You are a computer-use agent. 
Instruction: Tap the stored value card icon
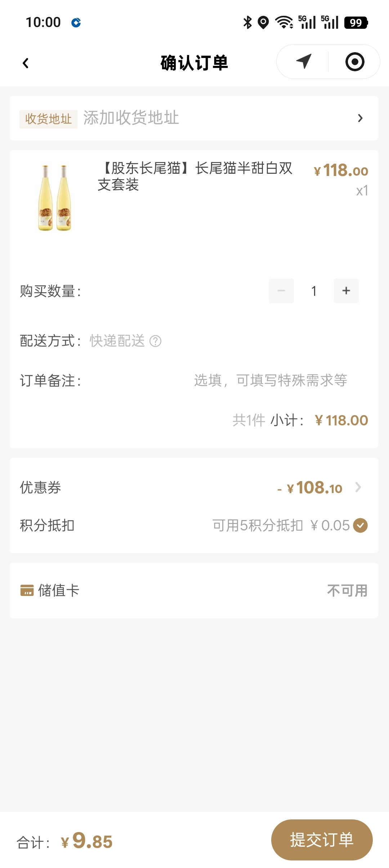click(27, 591)
